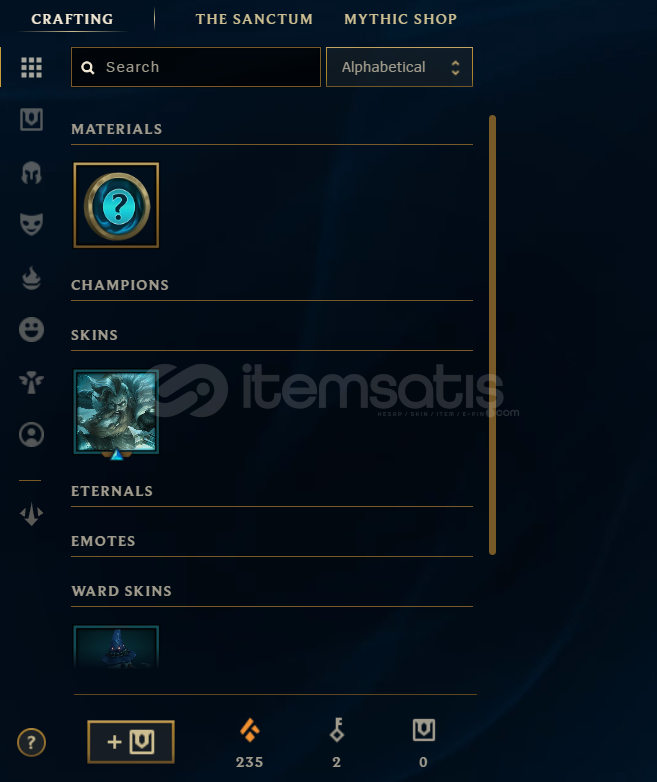Filter by emotes smiley icon
The height and width of the screenshot is (782, 657).
point(31,330)
